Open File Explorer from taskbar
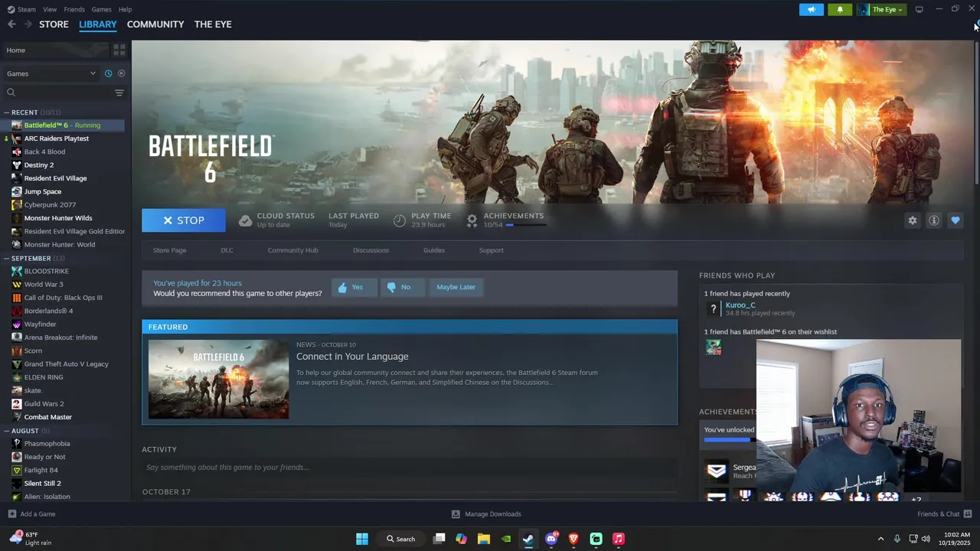 [484, 539]
